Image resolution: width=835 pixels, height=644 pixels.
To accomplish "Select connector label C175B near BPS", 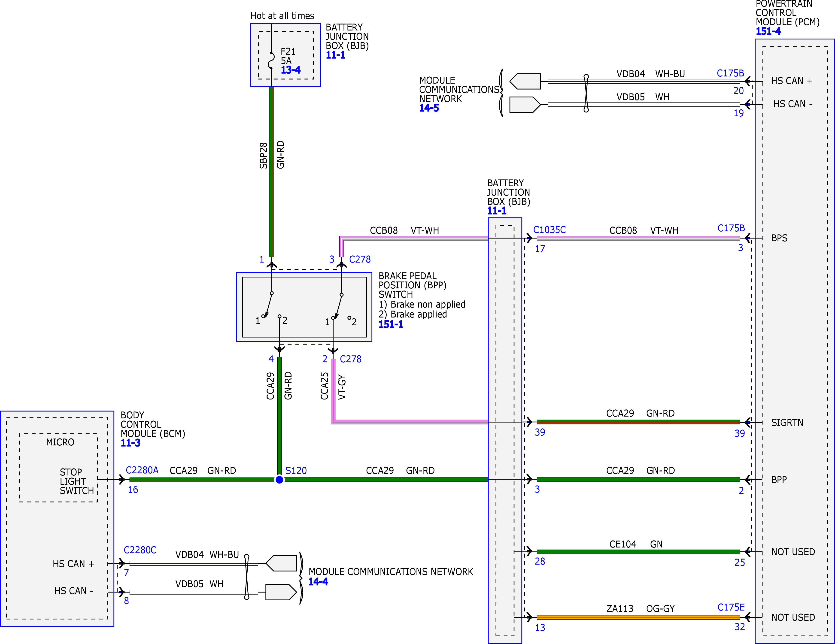I will [x=731, y=228].
